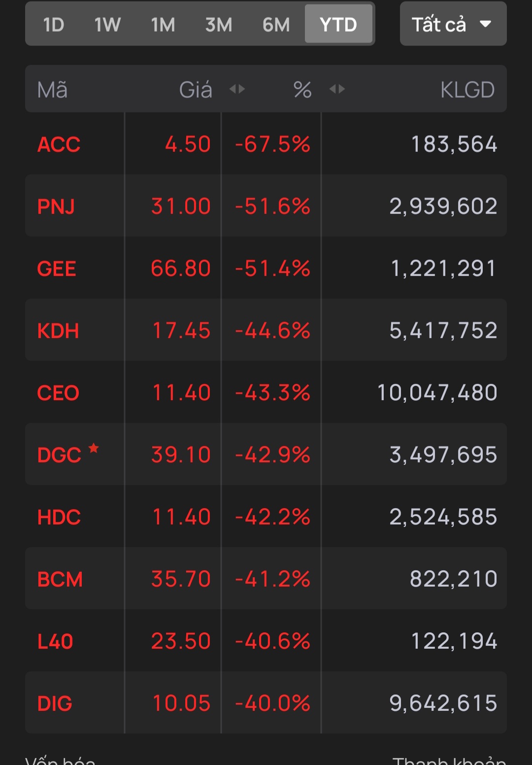Toggle the Giá column sort arrows
This screenshot has height=765, width=532.
click(237, 89)
